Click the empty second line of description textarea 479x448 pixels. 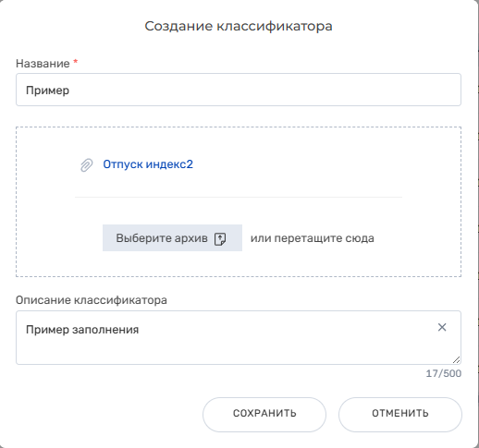click(215, 349)
